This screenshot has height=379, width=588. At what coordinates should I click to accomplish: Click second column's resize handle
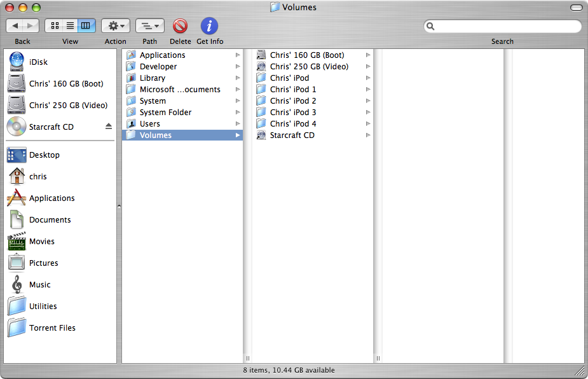point(378,359)
